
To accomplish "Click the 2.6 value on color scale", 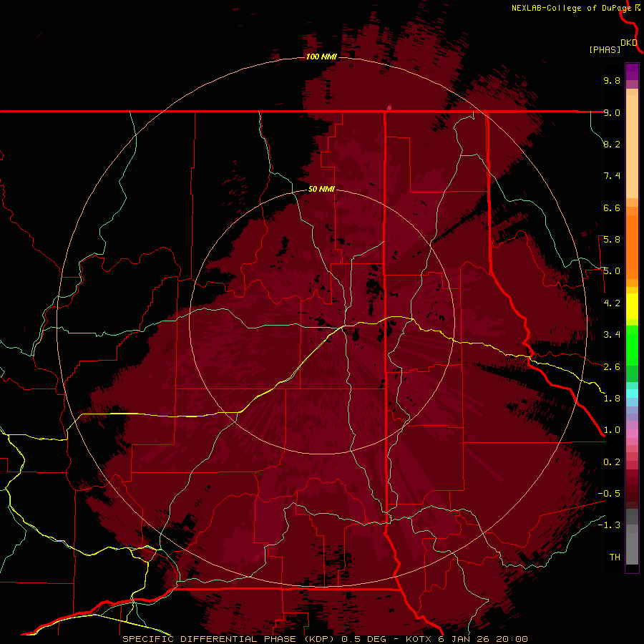I will click(x=612, y=367).
